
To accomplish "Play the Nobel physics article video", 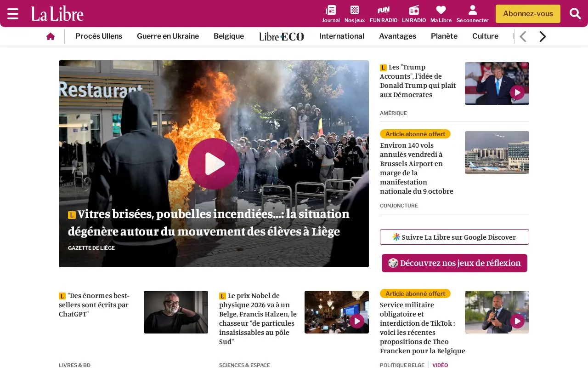I will 357,321.
